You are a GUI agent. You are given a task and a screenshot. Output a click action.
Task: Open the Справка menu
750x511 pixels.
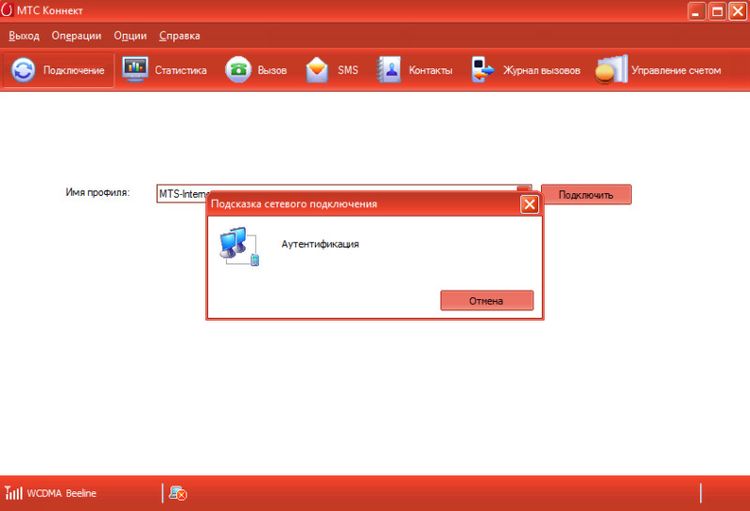(180, 36)
